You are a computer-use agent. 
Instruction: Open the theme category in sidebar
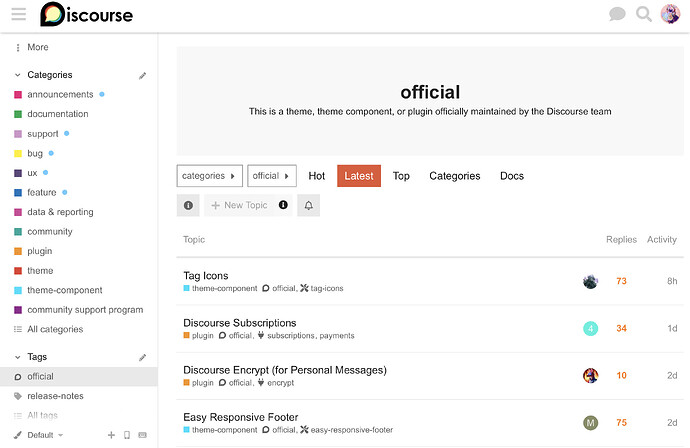click(x=40, y=271)
